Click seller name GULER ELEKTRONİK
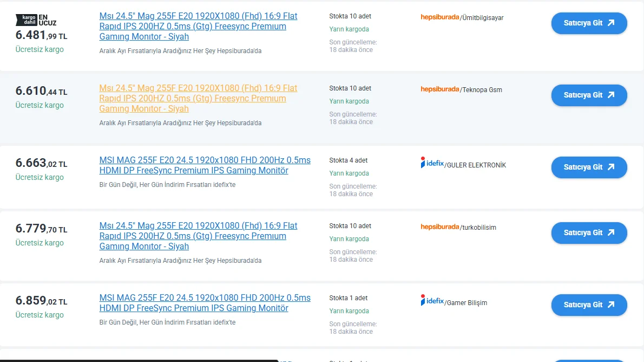Image resolution: width=644 pixels, height=362 pixels. pyautogui.click(x=476, y=165)
